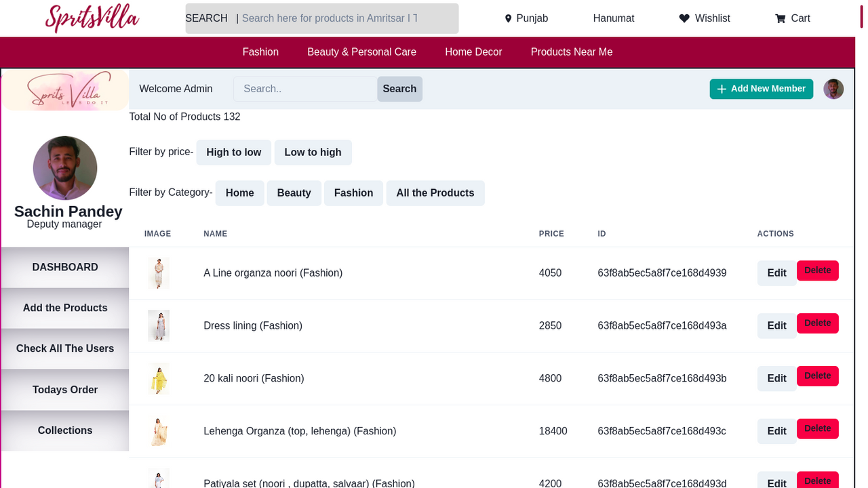Viewport: 868px width, 488px height.
Task: Click the Sprits Villa sidebar logo
Action: [65, 90]
